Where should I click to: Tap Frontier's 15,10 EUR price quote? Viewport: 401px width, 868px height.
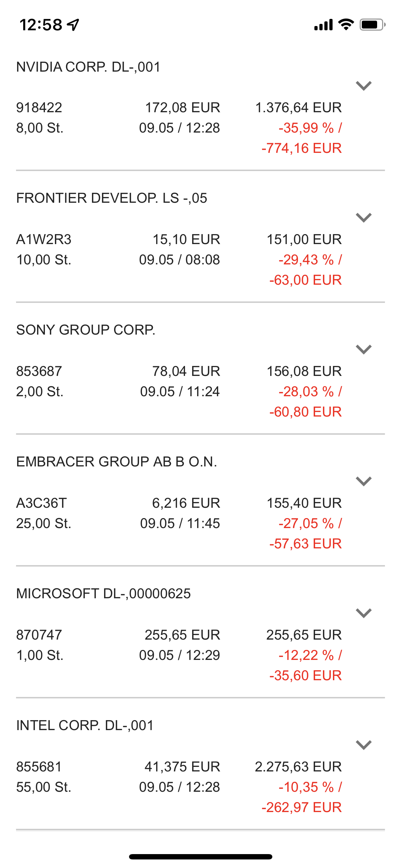click(x=186, y=239)
